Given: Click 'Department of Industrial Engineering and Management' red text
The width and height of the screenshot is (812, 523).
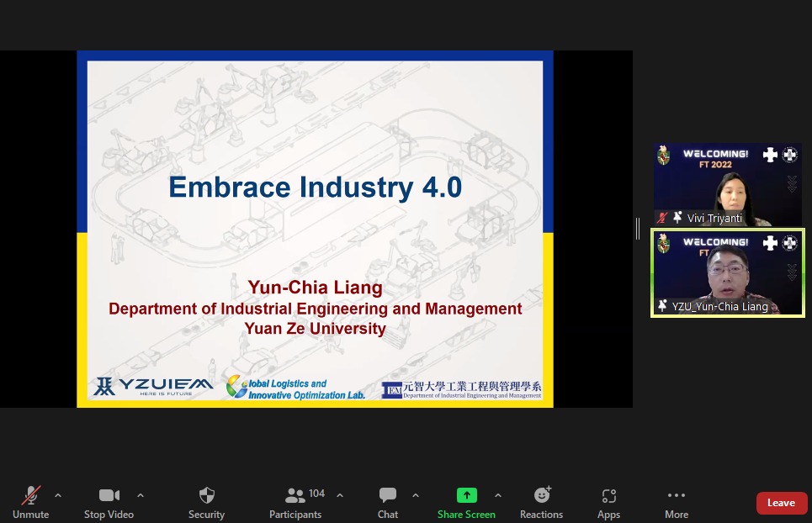Looking at the screenshot, I should pyautogui.click(x=315, y=309).
